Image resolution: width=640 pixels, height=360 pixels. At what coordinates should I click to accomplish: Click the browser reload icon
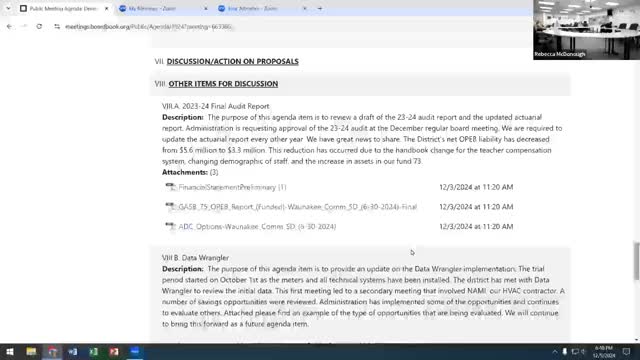[x=39, y=27]
